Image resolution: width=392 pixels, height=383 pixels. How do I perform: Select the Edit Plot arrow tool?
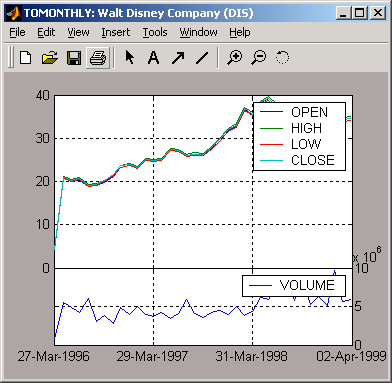130,57
